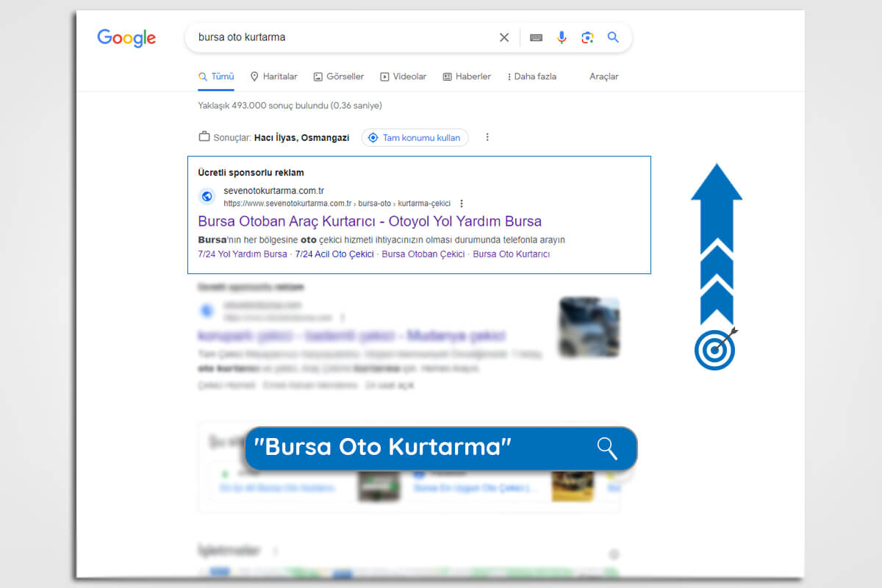The image size is (882, 588).
Task: Click the sevenotokurtarma.com.tr site name
Action: [x=273, y=190]
